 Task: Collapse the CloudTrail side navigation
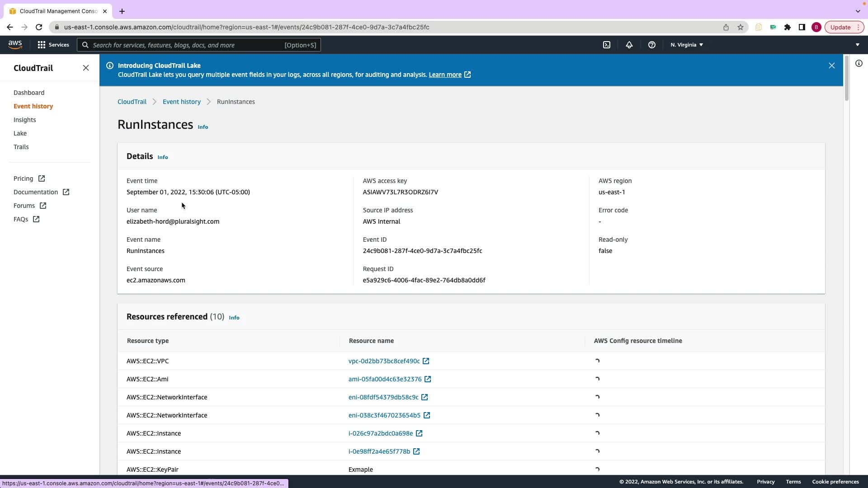coord(86,68)
